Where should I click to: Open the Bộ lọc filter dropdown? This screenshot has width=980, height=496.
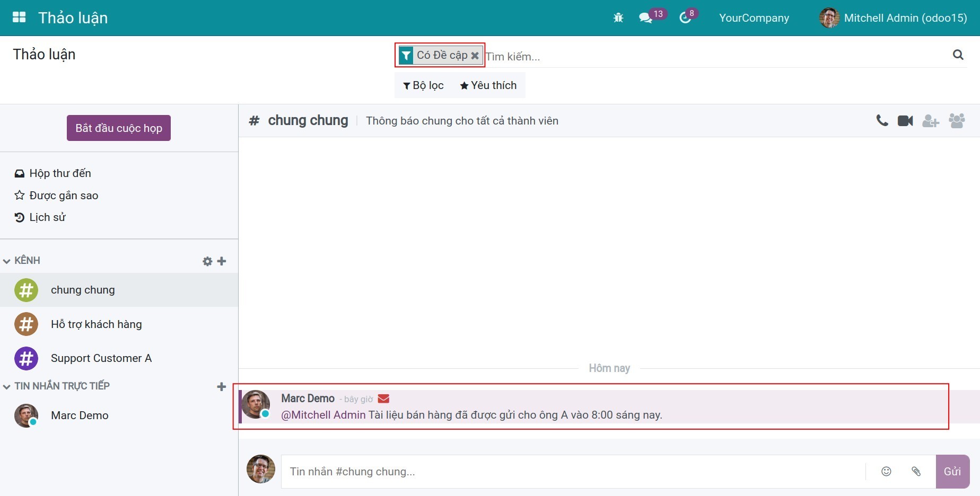tap(423, 85)
